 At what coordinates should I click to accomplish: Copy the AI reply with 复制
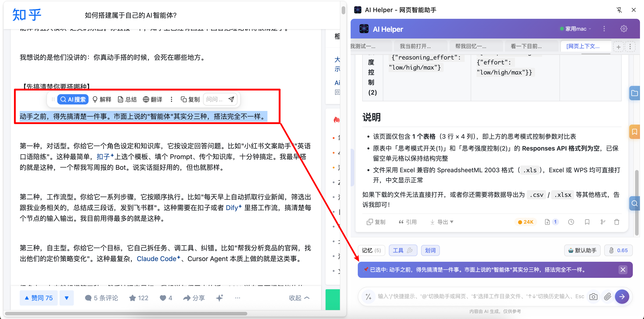tap(376, 222)
